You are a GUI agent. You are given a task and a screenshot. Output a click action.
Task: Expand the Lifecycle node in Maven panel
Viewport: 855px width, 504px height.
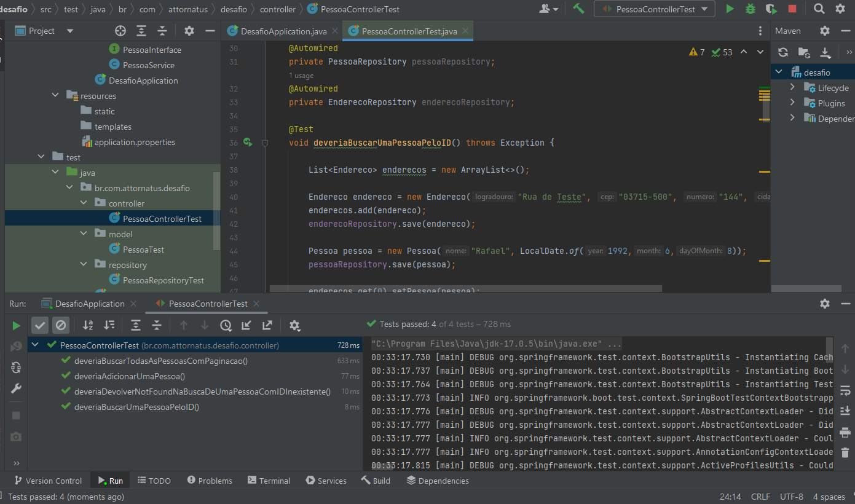pyautogui.click(x=793, y=88)
